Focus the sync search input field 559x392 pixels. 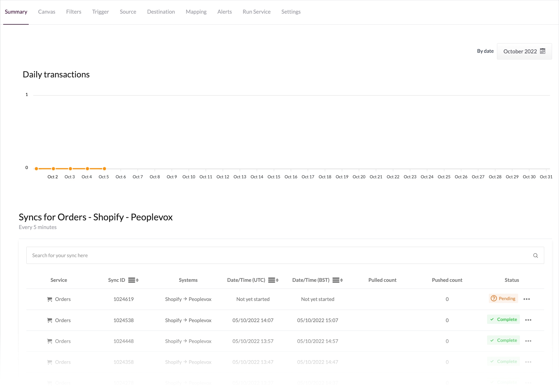click(x=278, y=255)
